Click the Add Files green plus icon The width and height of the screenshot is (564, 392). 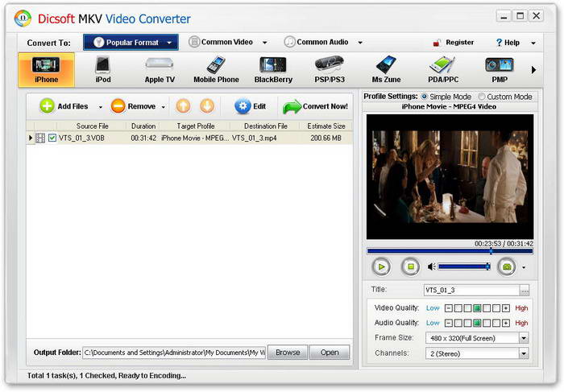47,106
